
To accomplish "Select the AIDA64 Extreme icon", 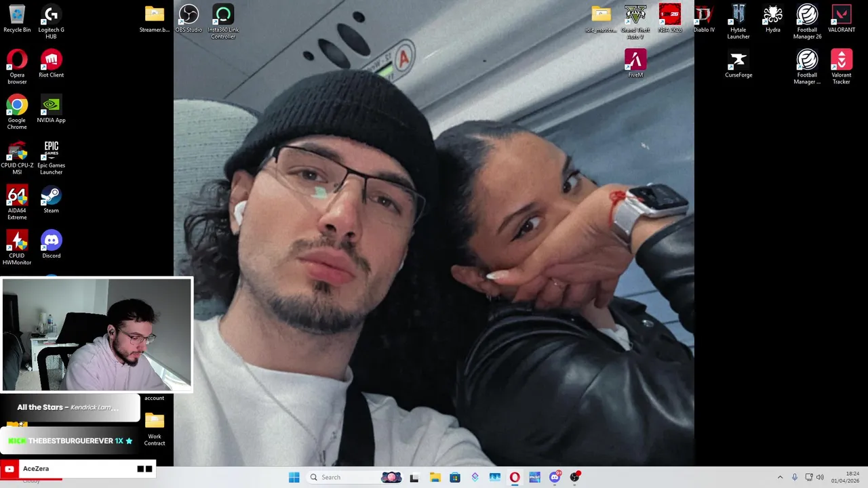I will 17,203.
